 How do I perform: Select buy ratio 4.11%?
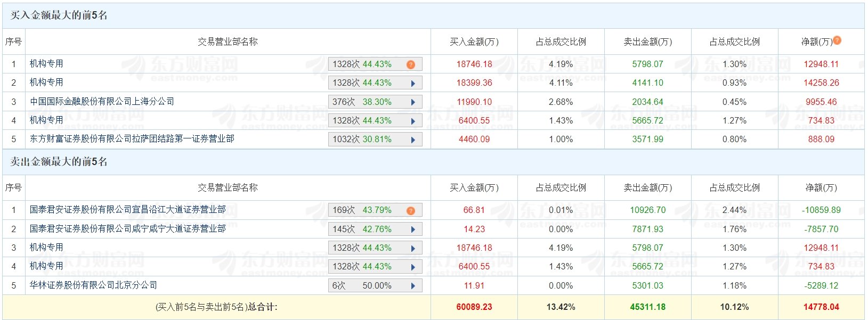[561, 83]
